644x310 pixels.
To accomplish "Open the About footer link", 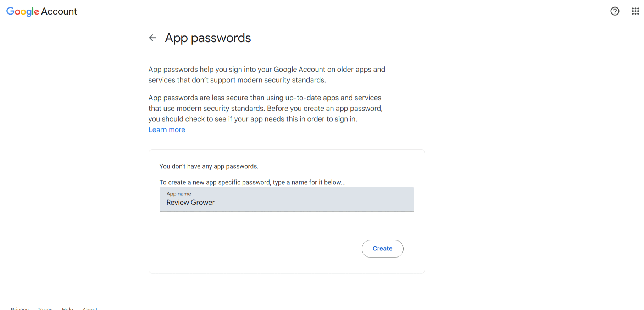I will point(90,309).
